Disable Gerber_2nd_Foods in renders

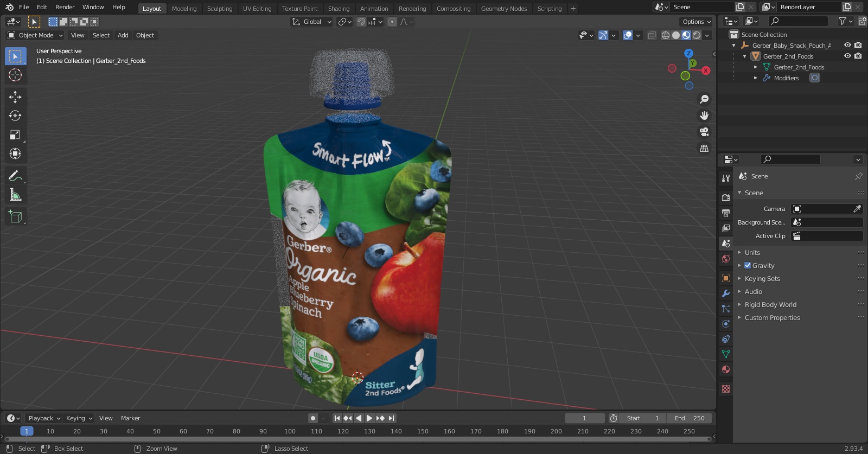click(858, 56)
